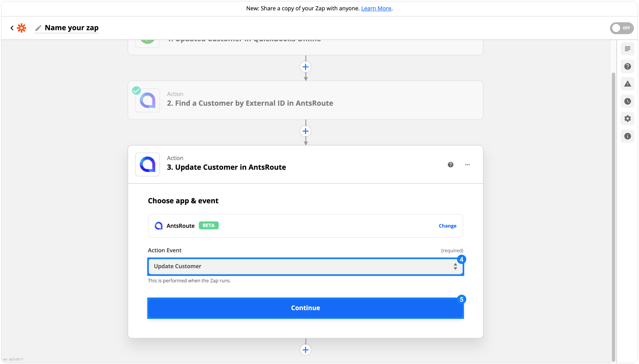The width and height of the screenshot is (639, 364).
Task: Open the help question mark in right sidebar
Action: pos(627,66)
